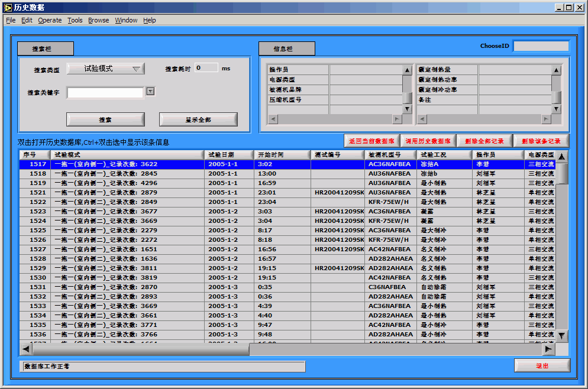Screen dimensions: 588x389
Task: Click the records table right scroll arrow
Action: point(548,349)
